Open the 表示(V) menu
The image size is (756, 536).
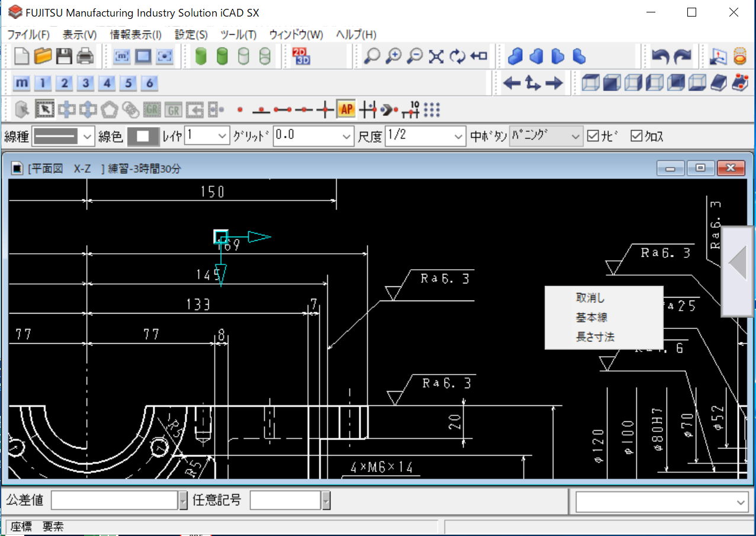(x=80, y=34)
